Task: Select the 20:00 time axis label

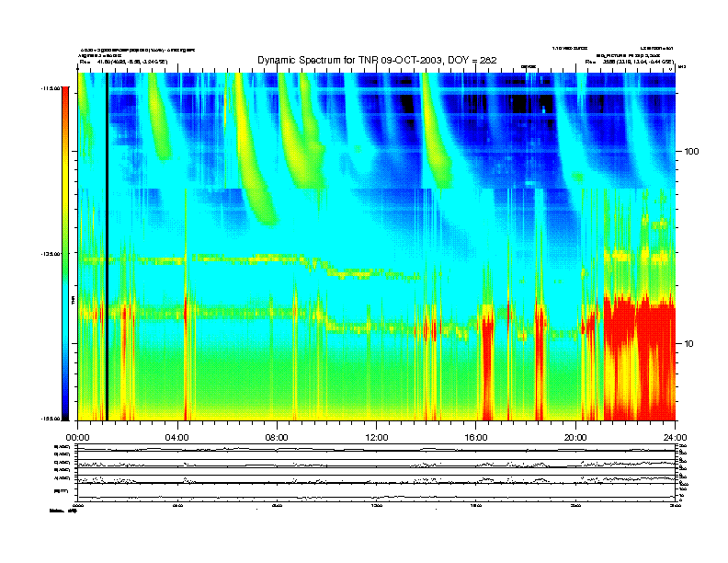Action: click(x=575, y=438)
